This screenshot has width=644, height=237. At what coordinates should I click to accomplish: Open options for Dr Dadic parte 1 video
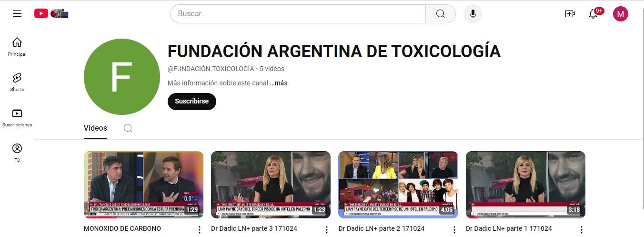[582, 230]
